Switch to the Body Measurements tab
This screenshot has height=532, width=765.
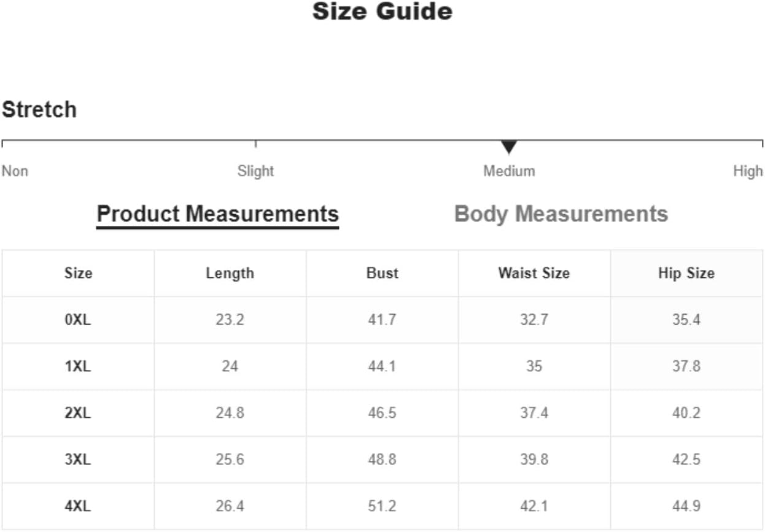point(561,214)
